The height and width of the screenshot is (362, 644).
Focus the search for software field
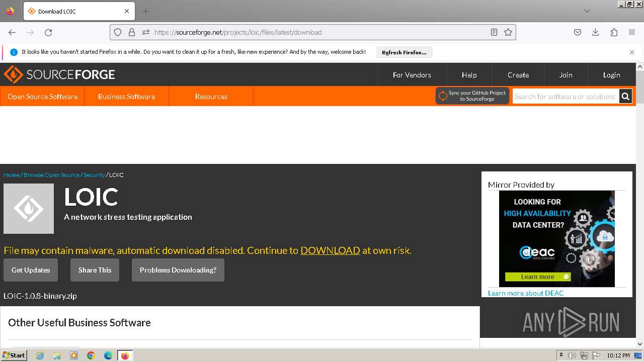coord(566,97)
